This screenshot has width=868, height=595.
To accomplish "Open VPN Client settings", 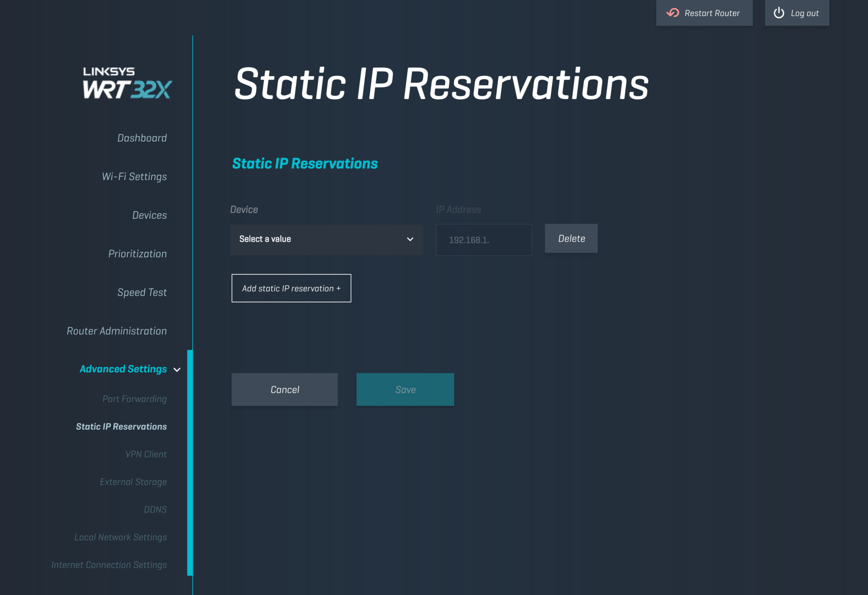I will coord(146,454).
